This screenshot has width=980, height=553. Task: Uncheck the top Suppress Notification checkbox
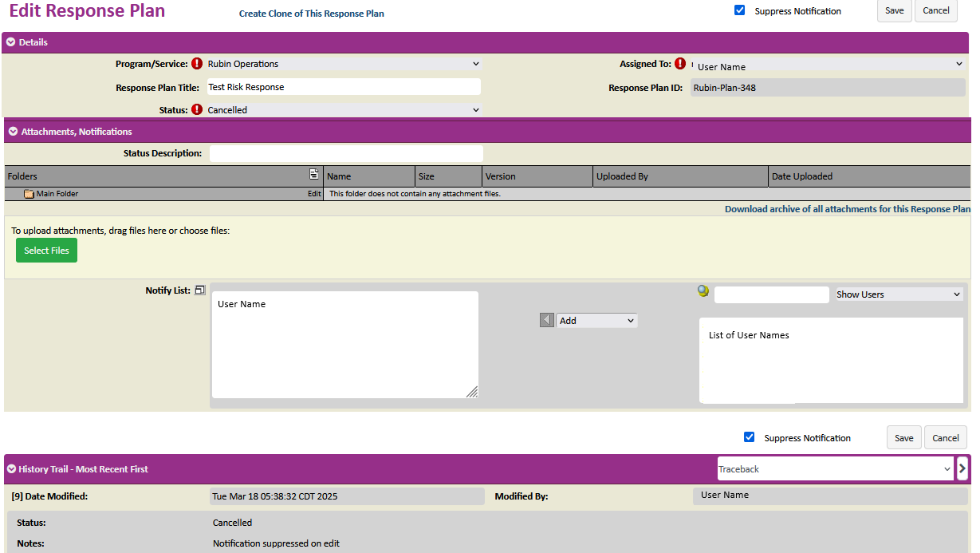tap(740, 10)
